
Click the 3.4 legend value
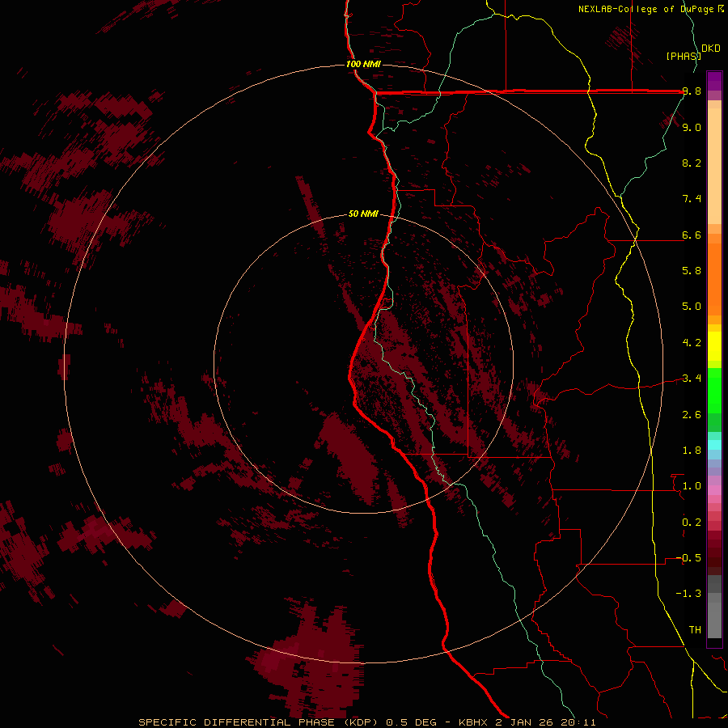[x=692, y=379]
